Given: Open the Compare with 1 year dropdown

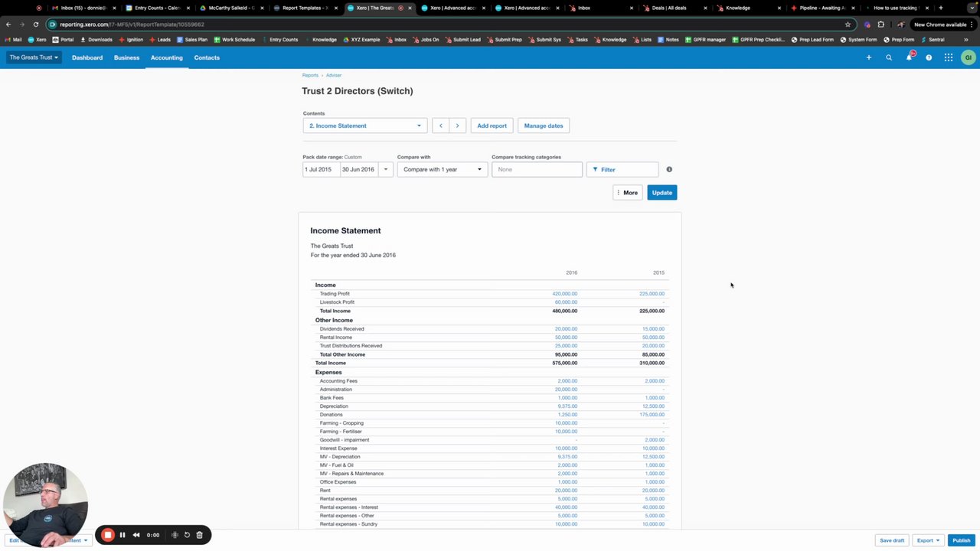Looking at the screenshot, I should 442,169.
